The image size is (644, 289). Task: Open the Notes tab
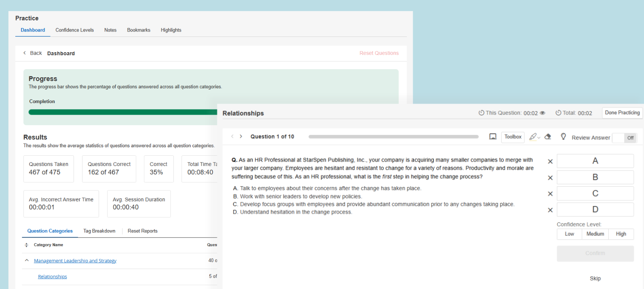tap(111, 30)
